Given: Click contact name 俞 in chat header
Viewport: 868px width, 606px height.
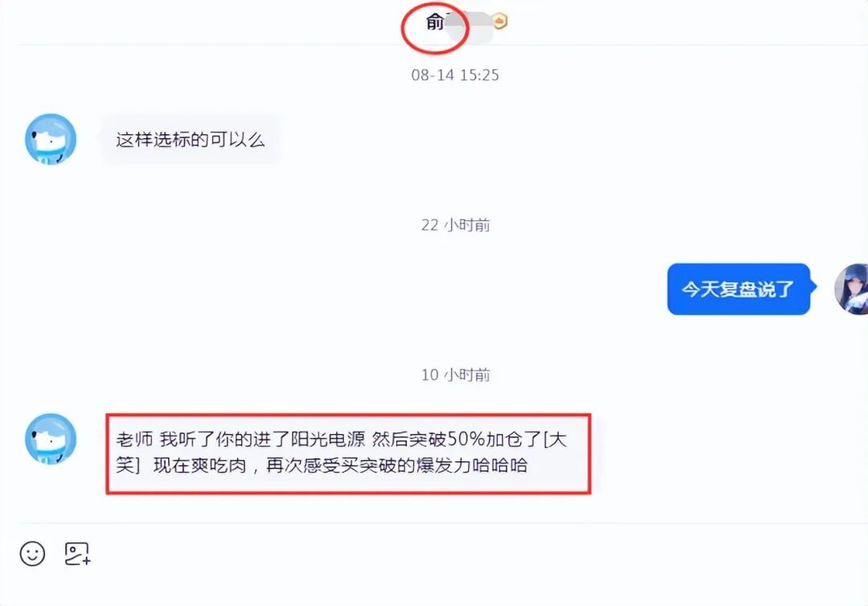Looking at the screenshot, I should 435,23.
